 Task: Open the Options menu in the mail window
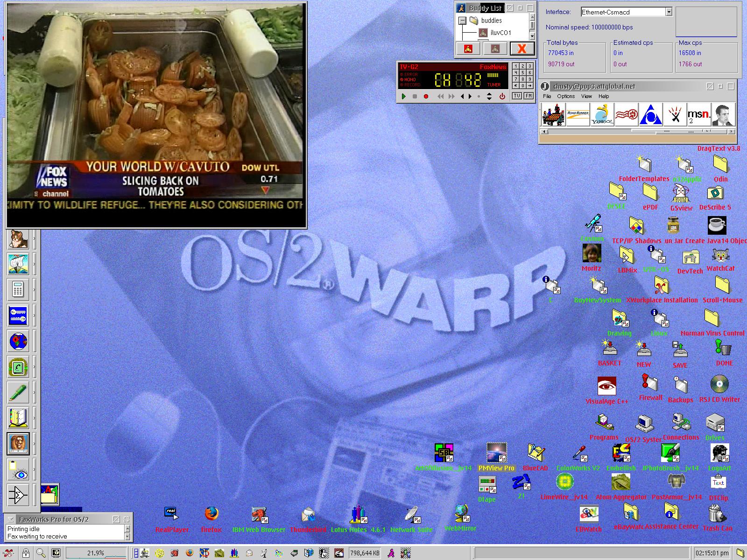pyautogui.click(x=566, y=96)
